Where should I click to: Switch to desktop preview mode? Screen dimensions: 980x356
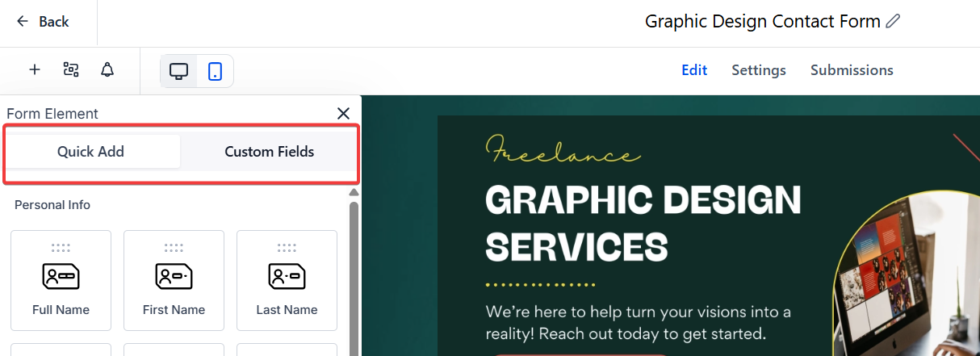pos(179,71)
